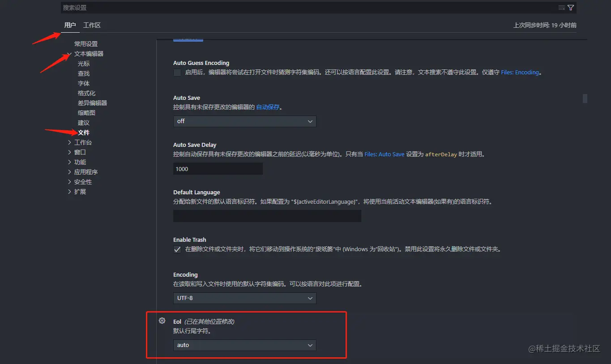The width and height of the screenshot is (611, 364).
Task: Switch to the 工作区 tab
Action: pos(92,25)
